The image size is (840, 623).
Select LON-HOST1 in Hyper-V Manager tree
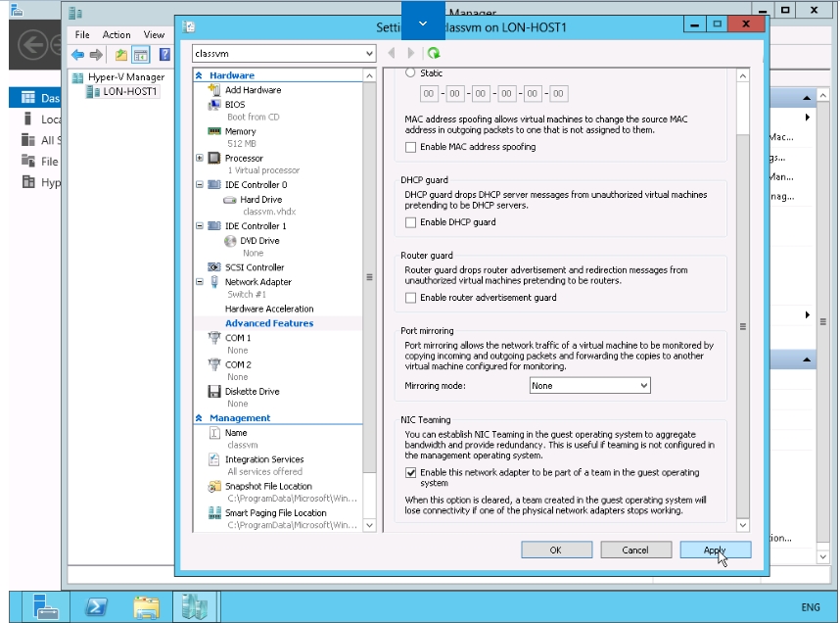(130, 92)
